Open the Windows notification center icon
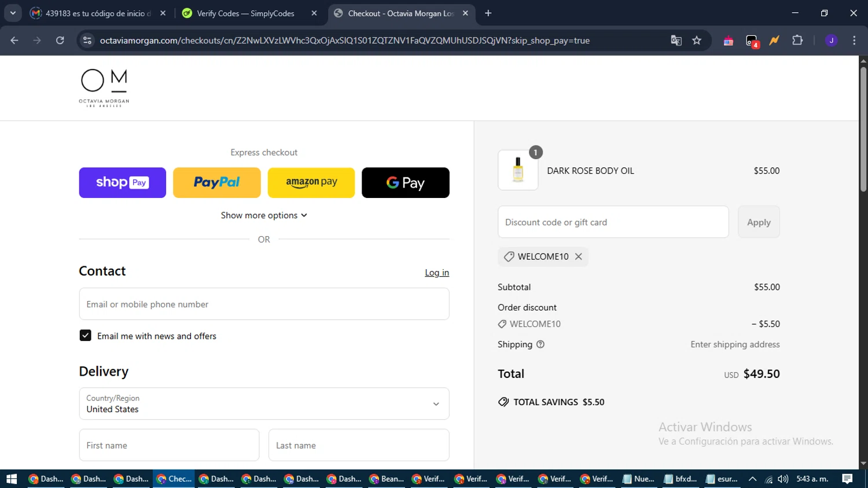This screenshot has width=868, height=488. 847,479
